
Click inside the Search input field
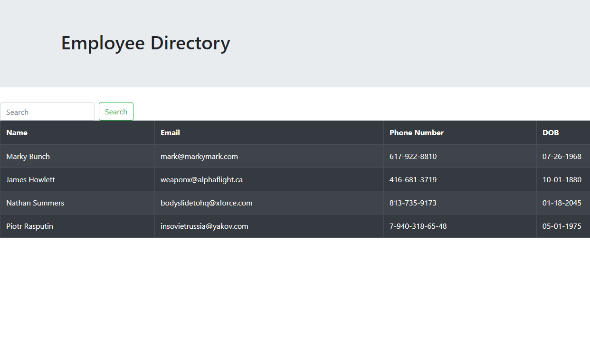click(x=48, y=112)
